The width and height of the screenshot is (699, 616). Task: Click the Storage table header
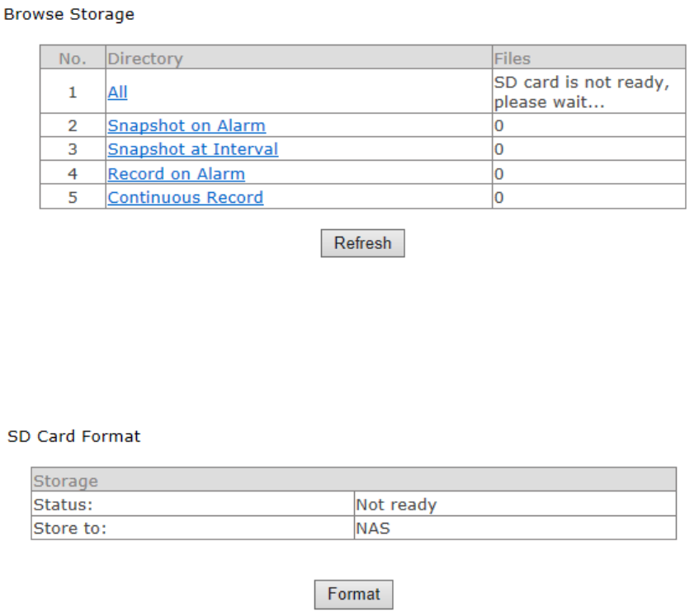pyautogui.click(x=66, y=481)
